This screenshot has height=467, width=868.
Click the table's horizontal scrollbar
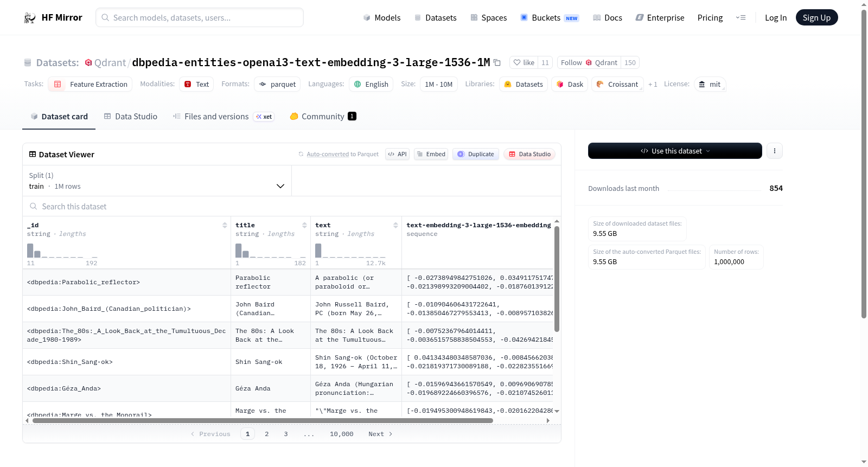coord(263,420)
